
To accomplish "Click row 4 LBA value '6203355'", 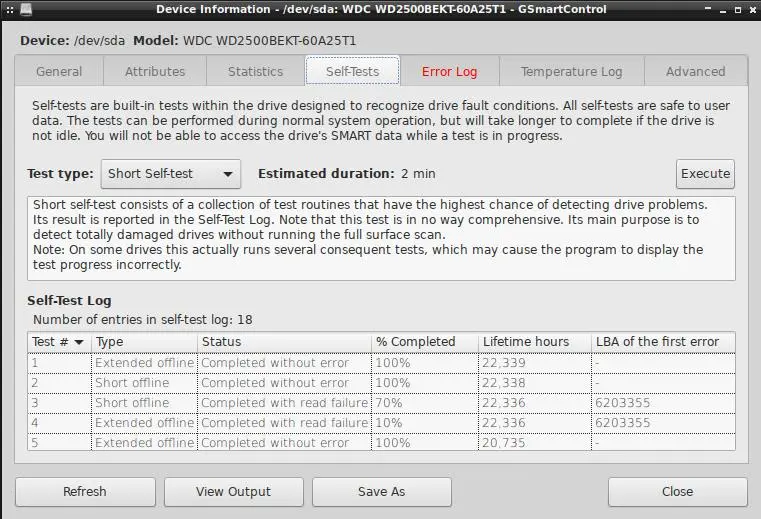I will pos(663,423).
